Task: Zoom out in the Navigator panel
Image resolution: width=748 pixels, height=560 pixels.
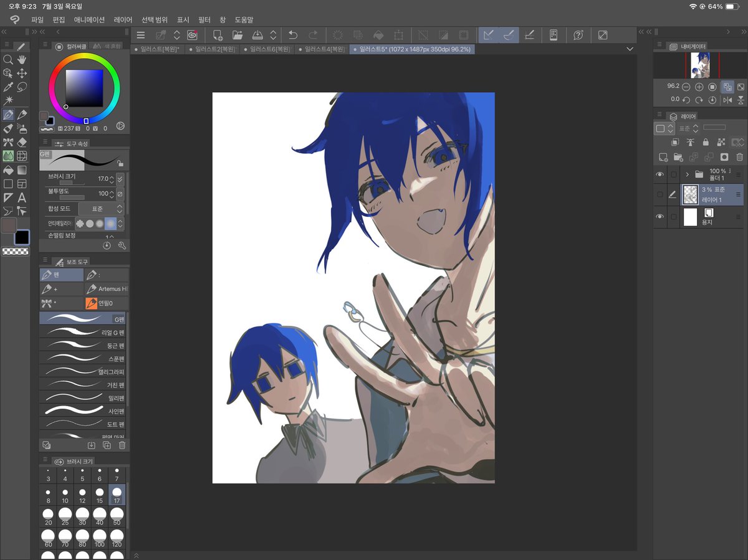Action: [x=686, y=87]
